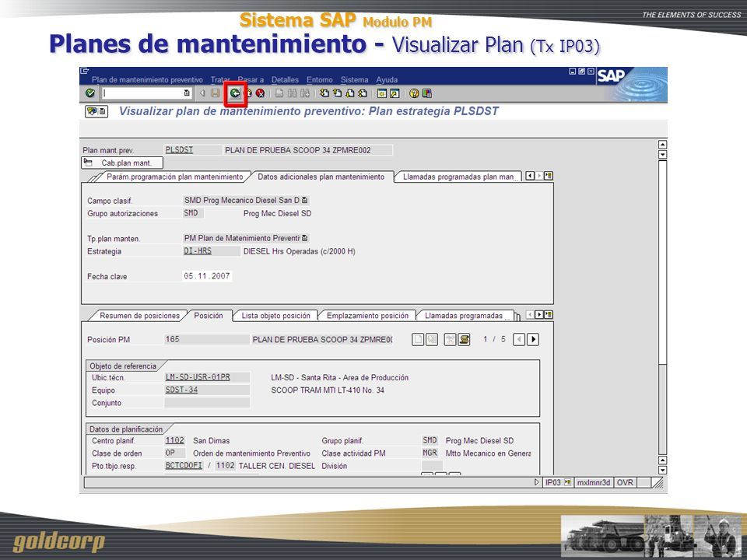Open Llamadas programadas plan man tab
Screen dimensions: 747x560
pos(458,177)
